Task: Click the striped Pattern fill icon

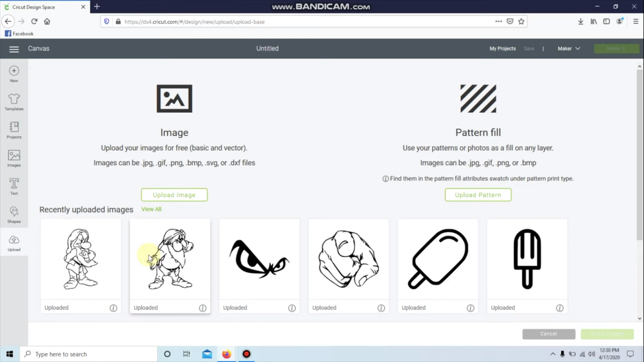Action: pos(478,99)
